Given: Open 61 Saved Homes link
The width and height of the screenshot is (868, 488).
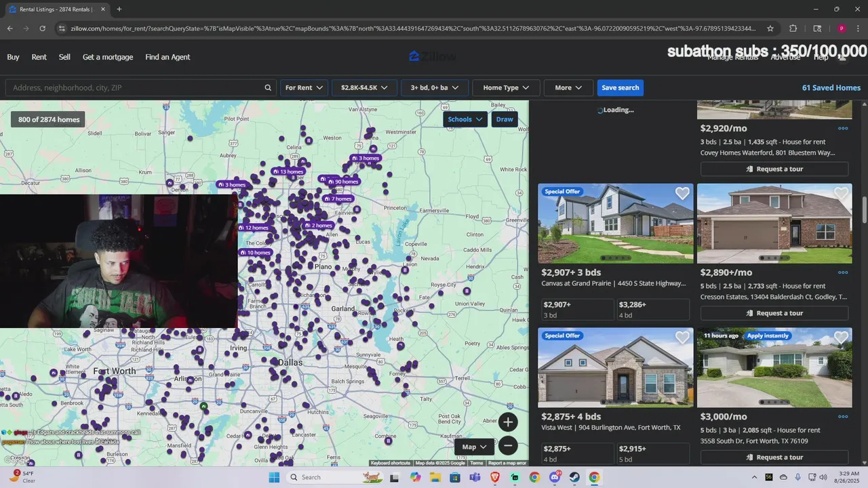Looking at the screenshot, I should tap(831, 87).
